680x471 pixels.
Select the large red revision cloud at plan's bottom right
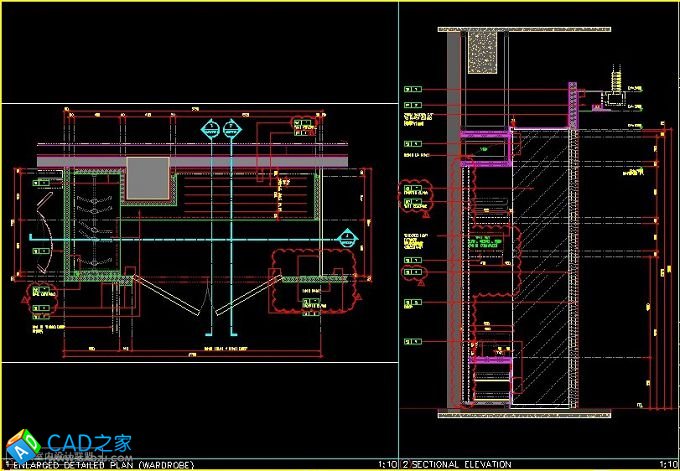tap(313, 284)
